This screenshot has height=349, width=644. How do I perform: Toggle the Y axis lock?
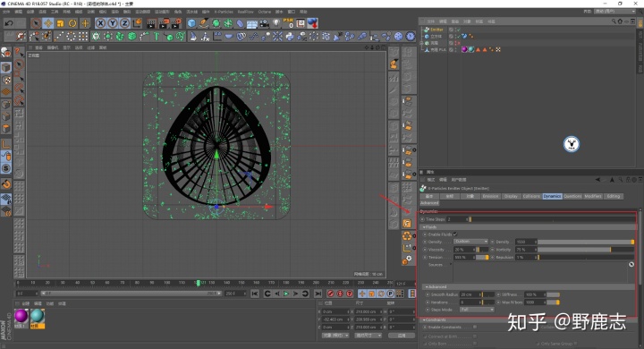pos(113,23)
